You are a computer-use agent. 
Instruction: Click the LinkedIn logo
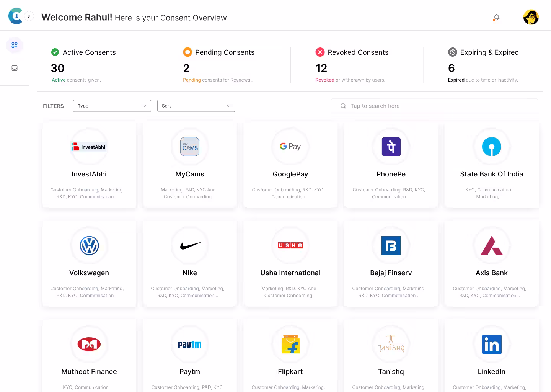coord(492,344)
